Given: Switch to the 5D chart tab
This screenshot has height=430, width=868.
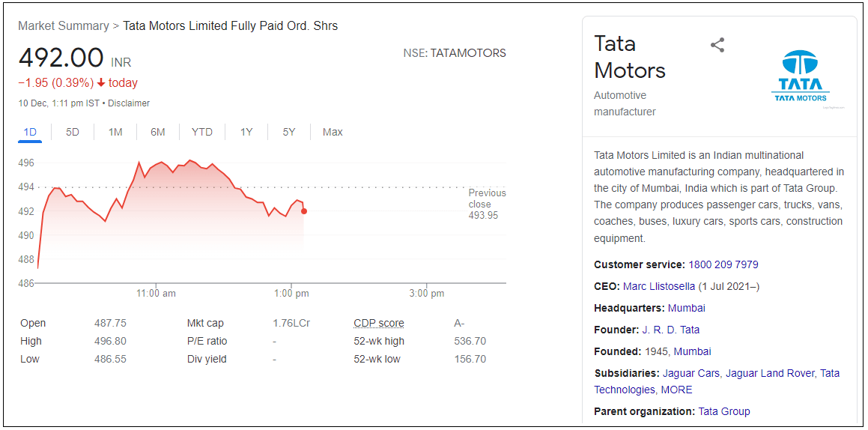Looking at the screenshot, I should pos(73,133).
